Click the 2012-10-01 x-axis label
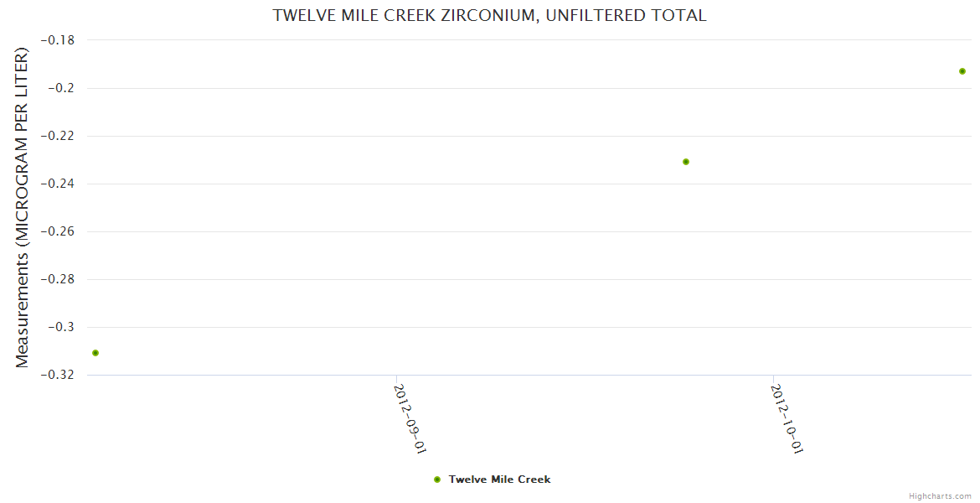The width and height of the screenshot is (980, 503). pyautogui.click(x=787, y=419)
